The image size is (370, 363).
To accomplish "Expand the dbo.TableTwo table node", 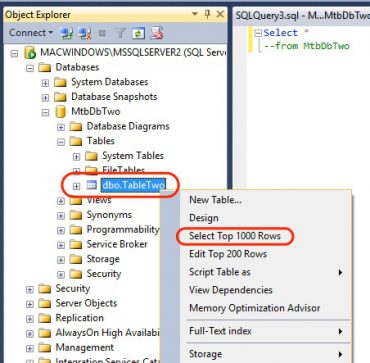I will (x=76, y=186).
